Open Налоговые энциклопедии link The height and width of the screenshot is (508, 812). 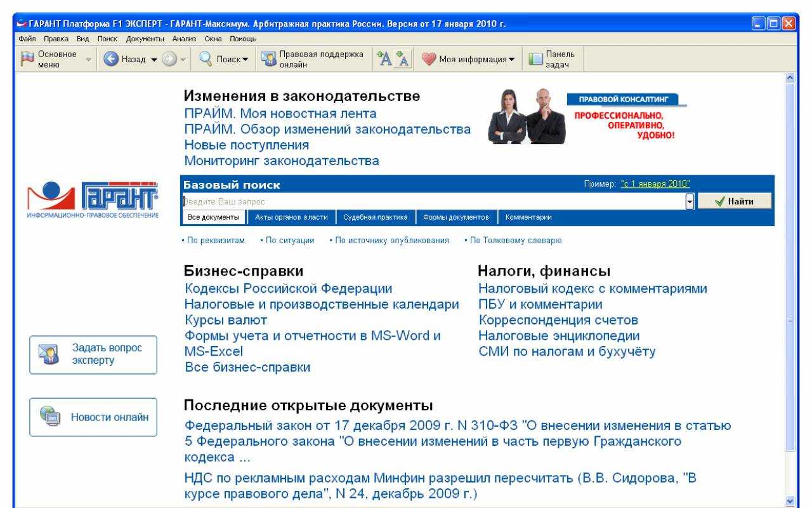pyautogui.click(x=559, y=335)
